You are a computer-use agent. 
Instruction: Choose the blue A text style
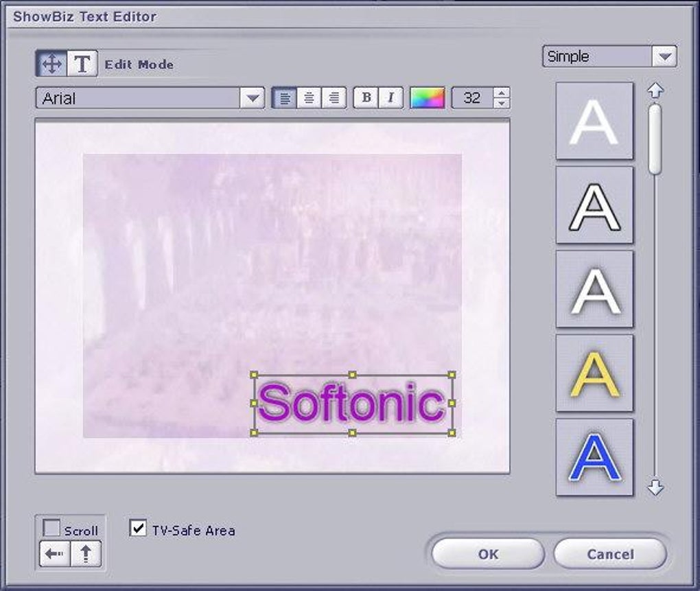point(594,457)
